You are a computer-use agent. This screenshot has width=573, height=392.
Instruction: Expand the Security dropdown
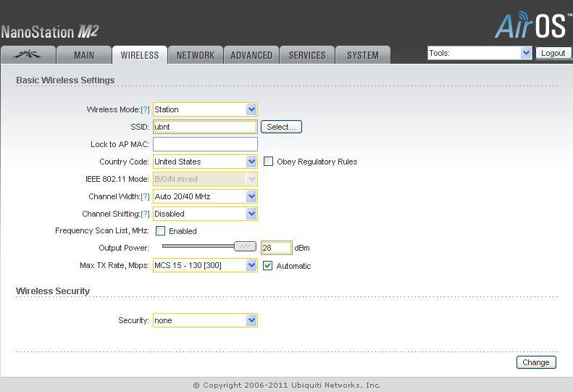(205, 320)
